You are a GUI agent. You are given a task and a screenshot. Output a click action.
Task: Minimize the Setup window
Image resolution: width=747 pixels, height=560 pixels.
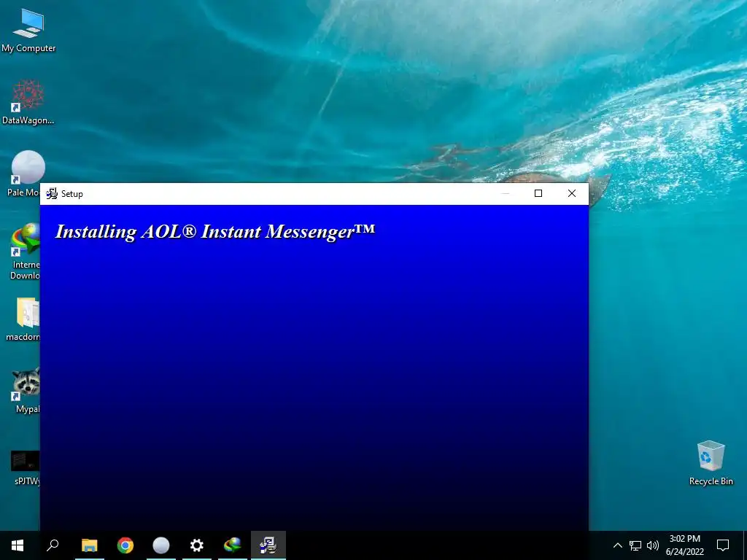(x=506, y=193)
